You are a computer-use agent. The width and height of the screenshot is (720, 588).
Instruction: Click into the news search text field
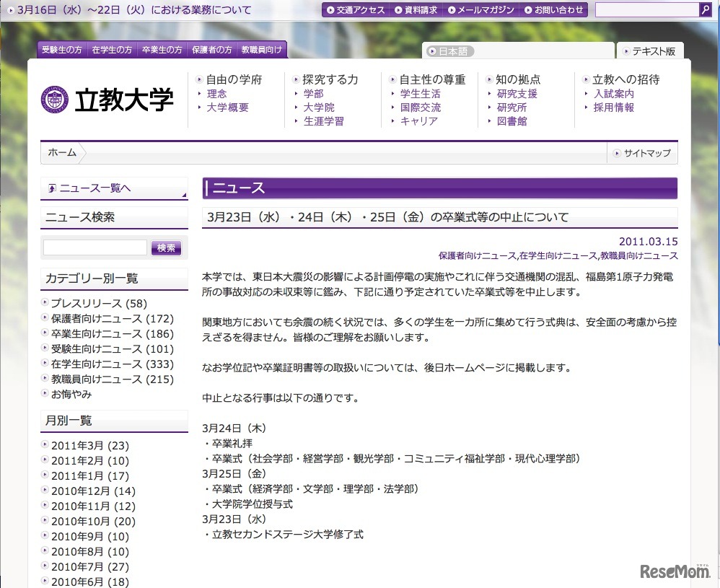95,247
